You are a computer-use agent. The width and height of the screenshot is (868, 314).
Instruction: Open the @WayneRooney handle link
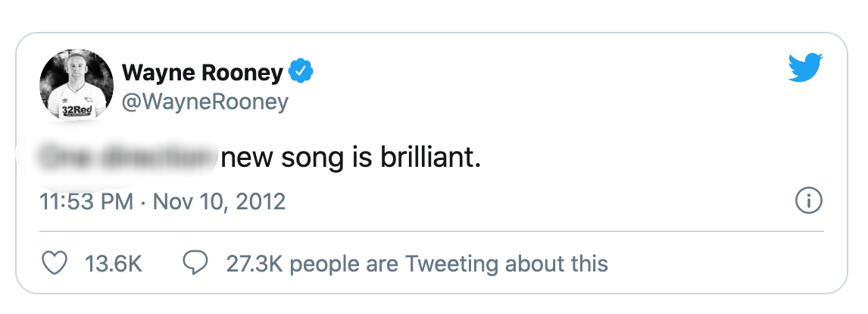[x=205, y=102]
